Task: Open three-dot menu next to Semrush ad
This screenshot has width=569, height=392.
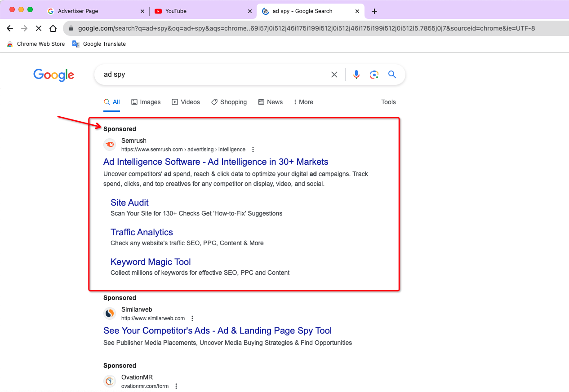Action: click(253, 149)
